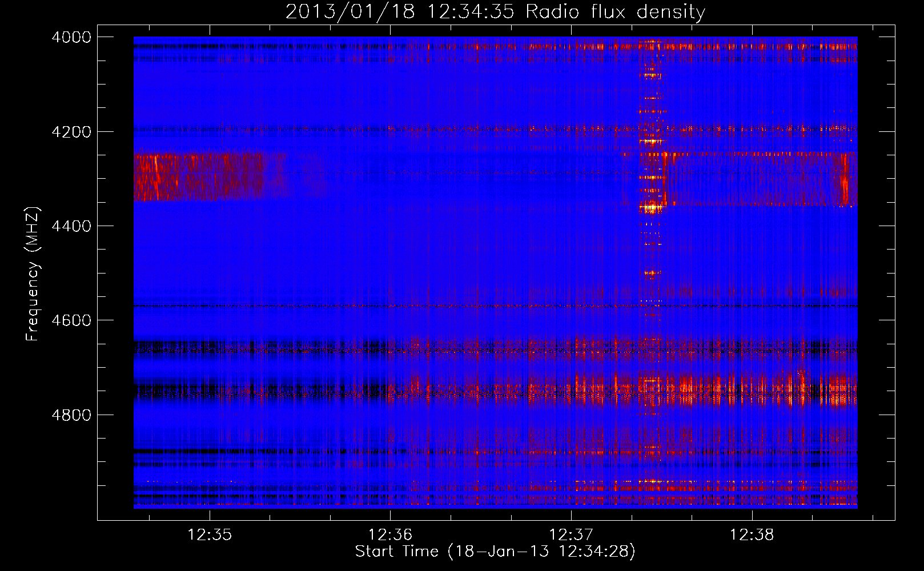This screenshot has height=571, width=924.
Task: Select the 4000 frequency axis label
Action: point(71,37)
